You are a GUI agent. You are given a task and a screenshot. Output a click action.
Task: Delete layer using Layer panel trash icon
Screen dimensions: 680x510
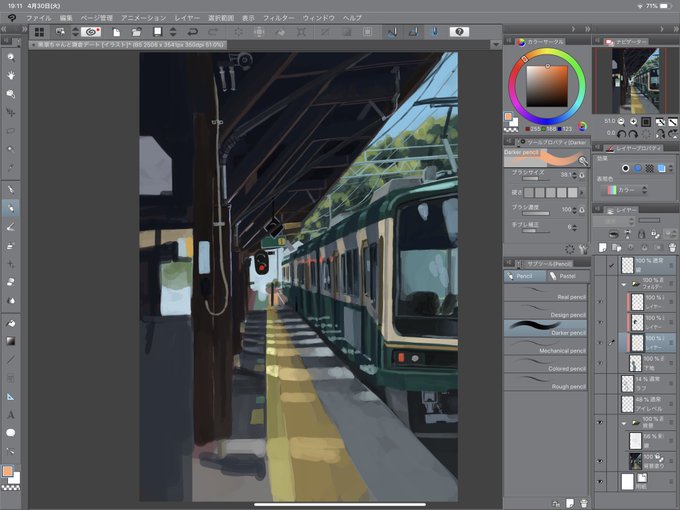coord(672,248)
